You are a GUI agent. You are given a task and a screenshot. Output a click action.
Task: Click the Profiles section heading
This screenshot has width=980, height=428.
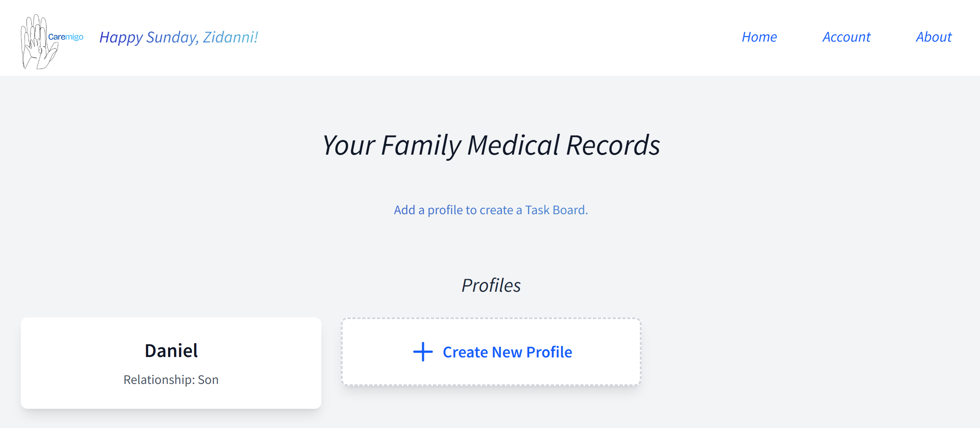point(491,285)
